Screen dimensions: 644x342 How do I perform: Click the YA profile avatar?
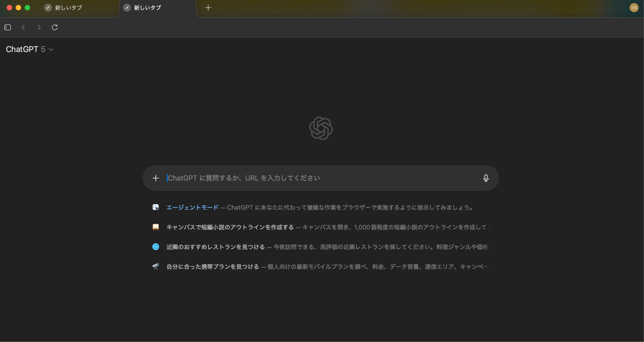634,8
